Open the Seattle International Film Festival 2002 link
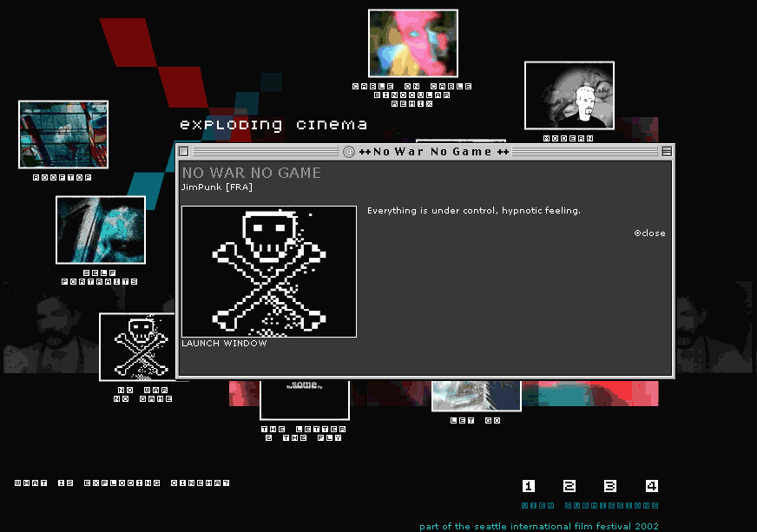 pos(538,526)
